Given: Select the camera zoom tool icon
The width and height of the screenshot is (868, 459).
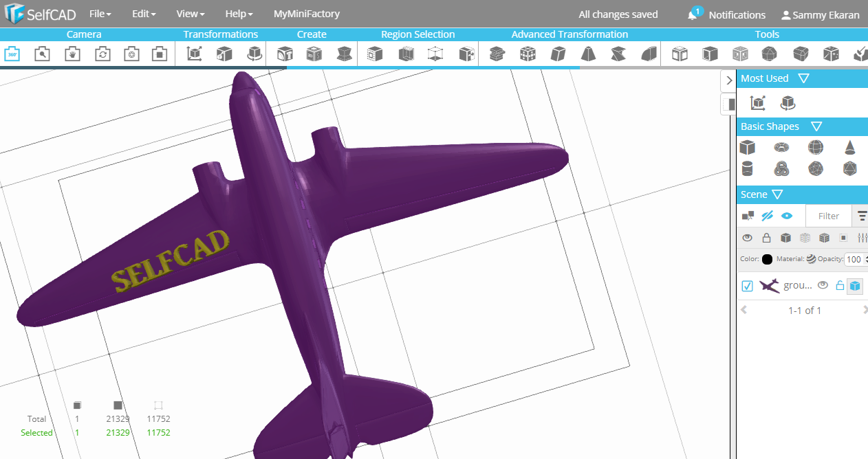Looking at the screenshot, I should click(42, 54).
